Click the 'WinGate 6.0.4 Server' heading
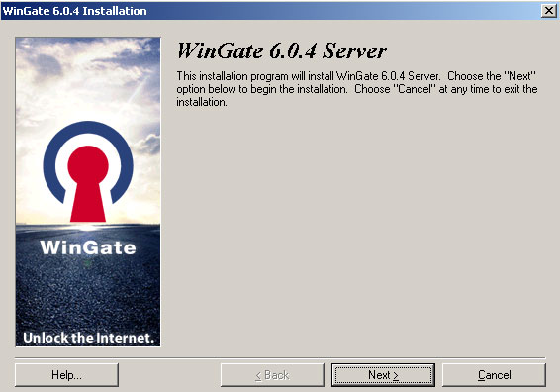560x392 pixels. 281,50
